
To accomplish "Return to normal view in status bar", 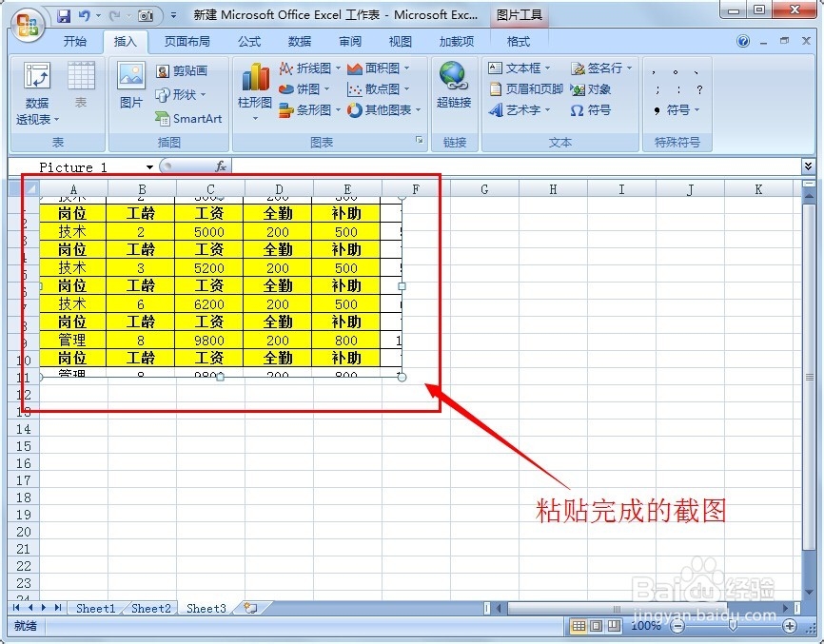I will [x=580, y=626].
